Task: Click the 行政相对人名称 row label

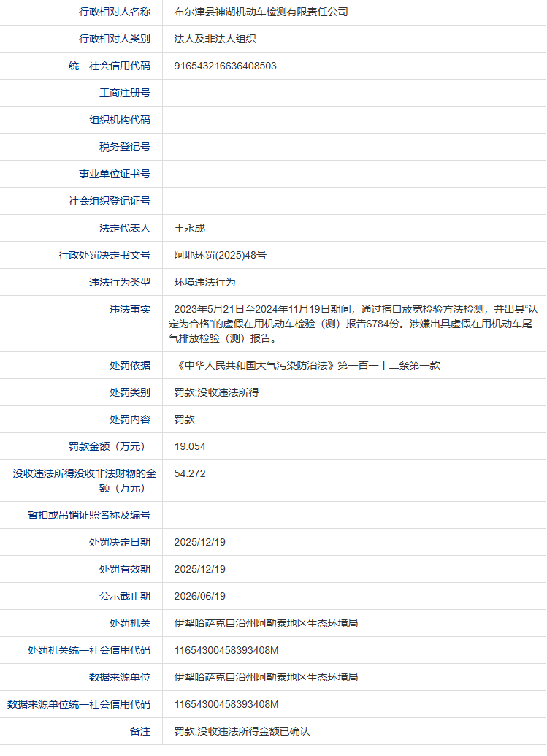Action: (115, 12)
